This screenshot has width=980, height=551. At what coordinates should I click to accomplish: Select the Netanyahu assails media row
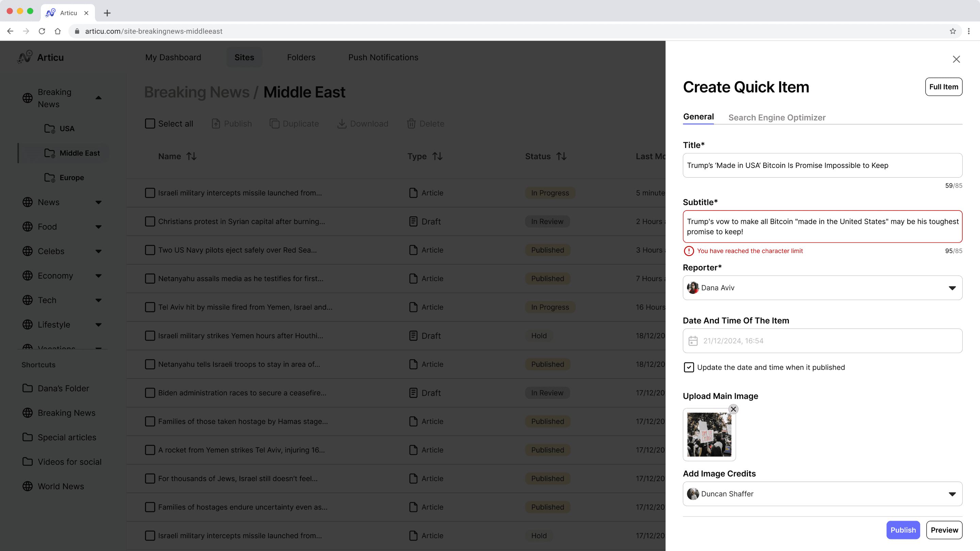(x=150, y=278)
